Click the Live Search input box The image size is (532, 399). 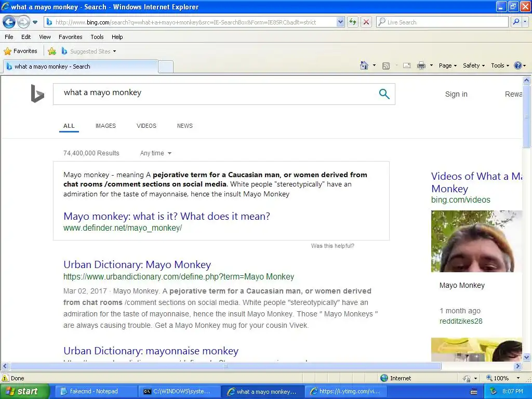point(443,22)
